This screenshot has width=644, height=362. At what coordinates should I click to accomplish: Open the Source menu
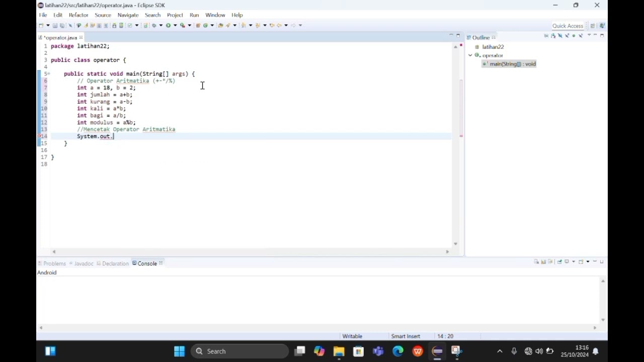pos(103,15)
